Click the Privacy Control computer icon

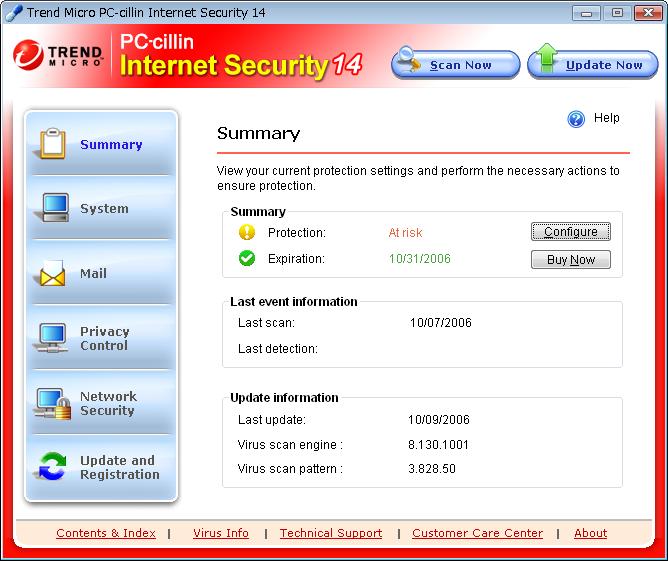(x=52, y=338)
